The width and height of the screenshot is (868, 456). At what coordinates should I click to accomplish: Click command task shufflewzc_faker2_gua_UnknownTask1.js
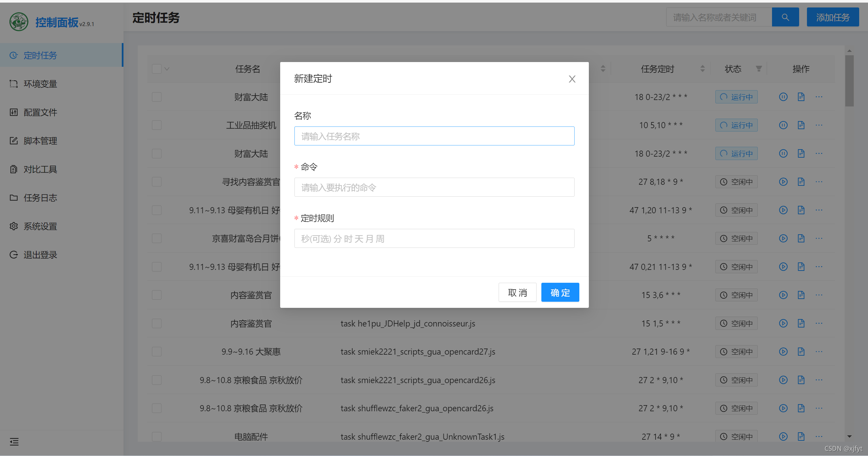coord(422,437)
